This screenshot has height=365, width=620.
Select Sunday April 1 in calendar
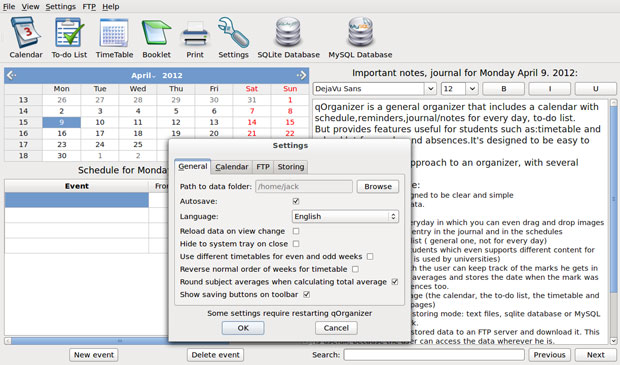[290, 100]
